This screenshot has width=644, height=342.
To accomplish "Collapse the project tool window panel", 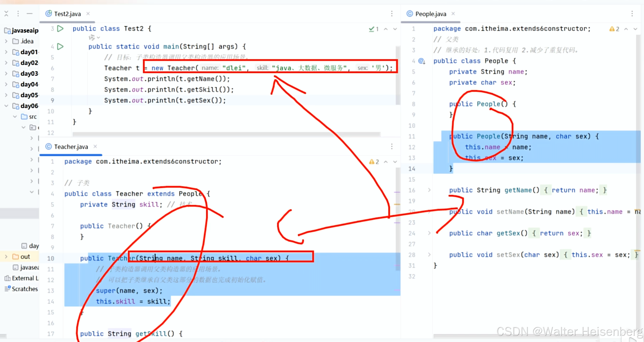I will 30,13.
